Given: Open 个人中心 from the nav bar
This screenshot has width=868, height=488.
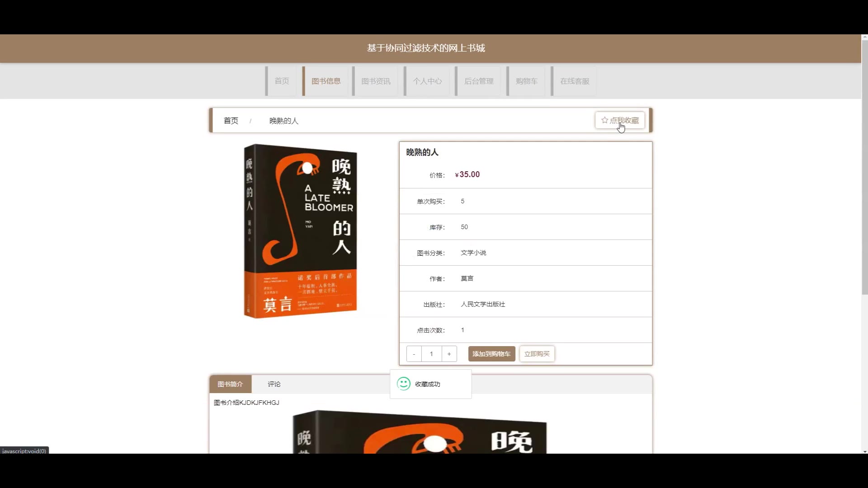Looking at the screenshot, I should (x=427, y=81).
